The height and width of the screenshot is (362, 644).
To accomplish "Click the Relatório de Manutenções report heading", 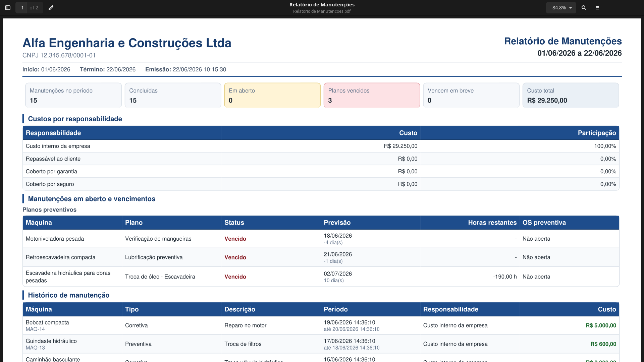I will [x=563, y=41].
